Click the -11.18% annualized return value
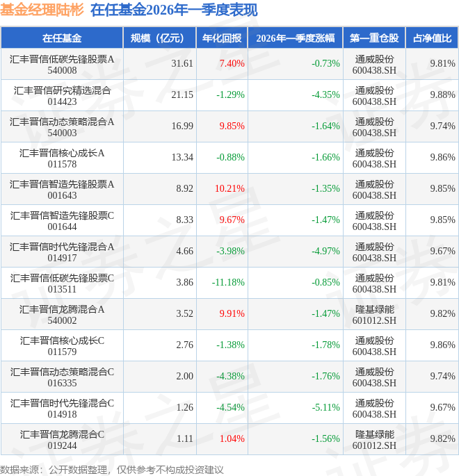This screenshot has height=476, width=459. (x=228, y=282)
